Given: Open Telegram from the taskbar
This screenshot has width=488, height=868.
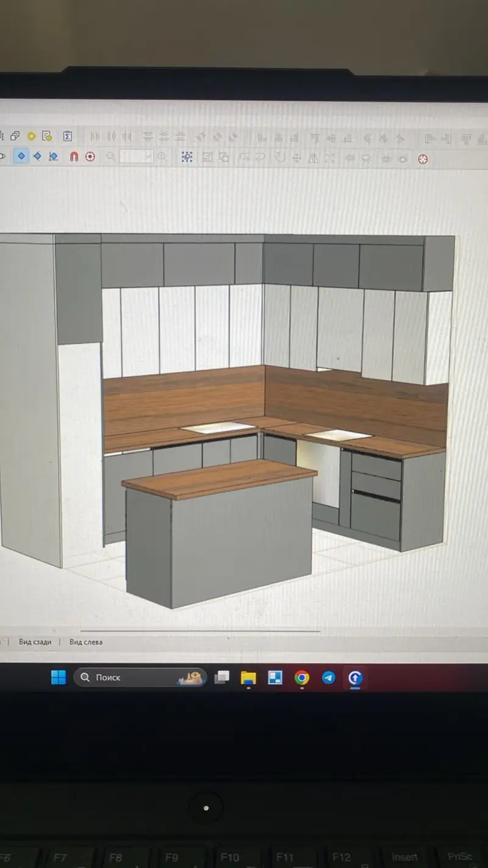Looking at the screenshot, I should pos(329,678).
